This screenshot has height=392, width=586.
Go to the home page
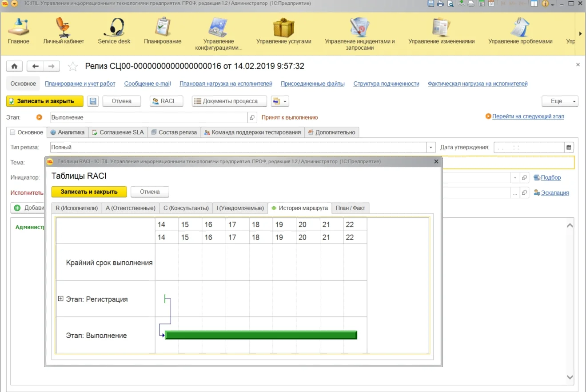tap(14, 66)
